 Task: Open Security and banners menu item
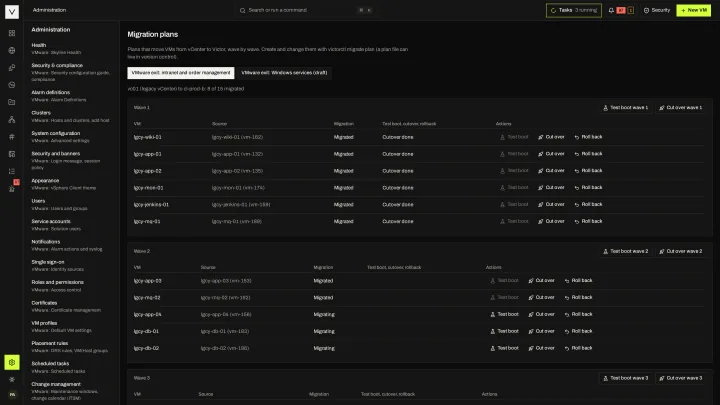71,160
